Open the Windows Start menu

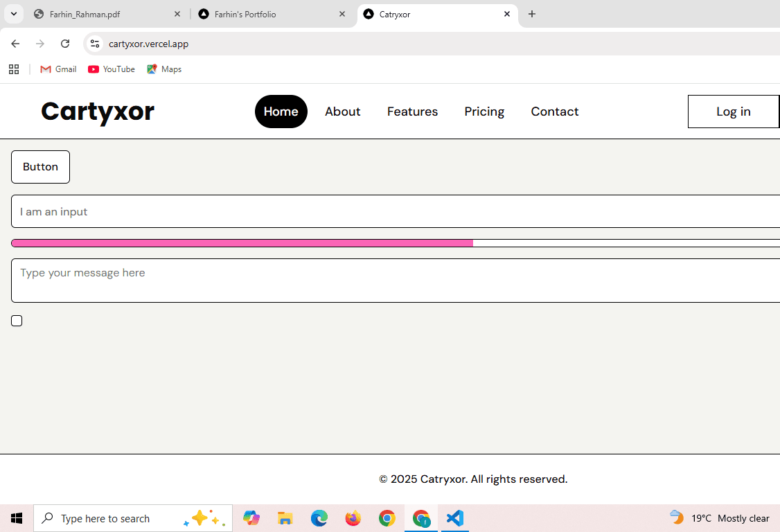17,517
